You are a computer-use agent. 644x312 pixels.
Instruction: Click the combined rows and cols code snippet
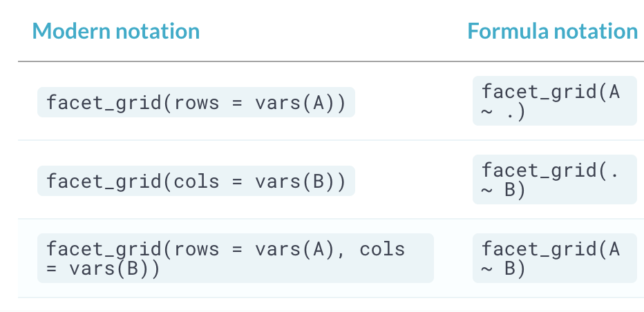(235, 258)
